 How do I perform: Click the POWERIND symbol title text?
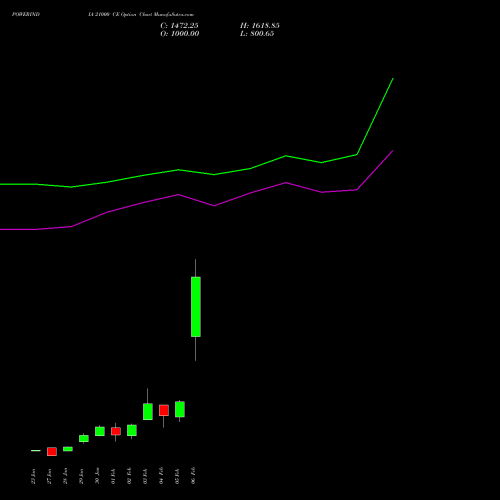tap(26, 14)
